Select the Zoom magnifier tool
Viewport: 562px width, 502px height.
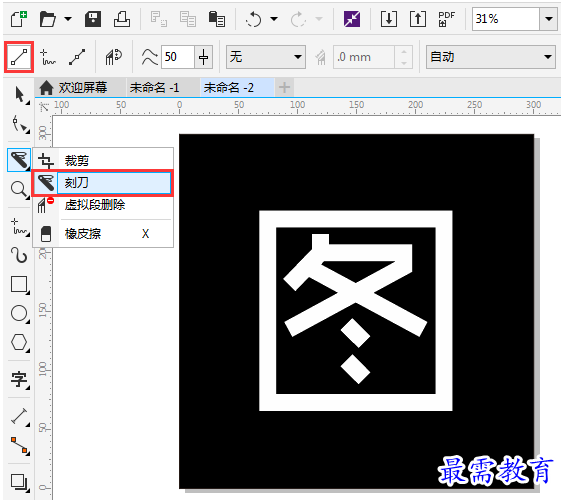(19, 190)
